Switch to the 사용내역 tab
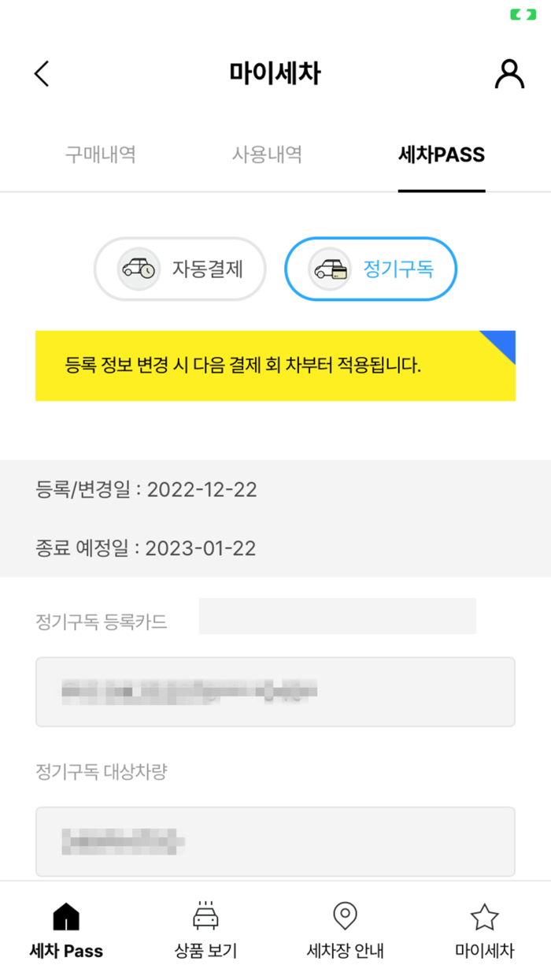 click(x=267, y=154)
